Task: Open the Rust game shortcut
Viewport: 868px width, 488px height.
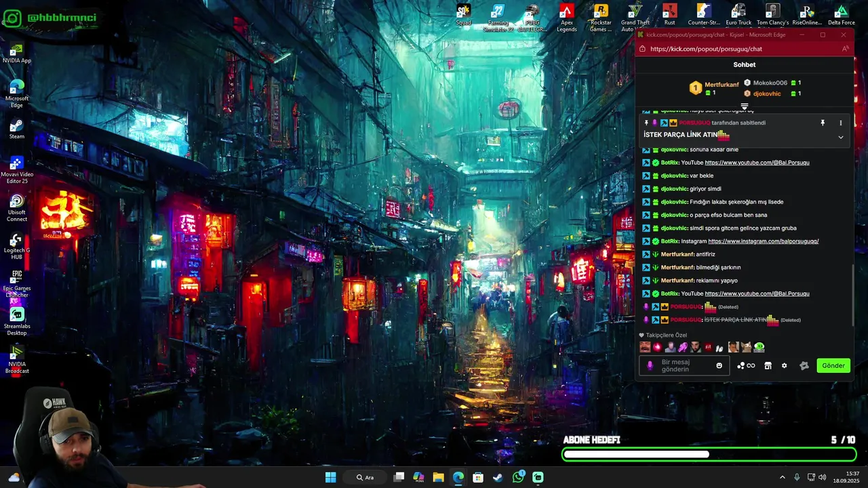Action: pos(670,15)
